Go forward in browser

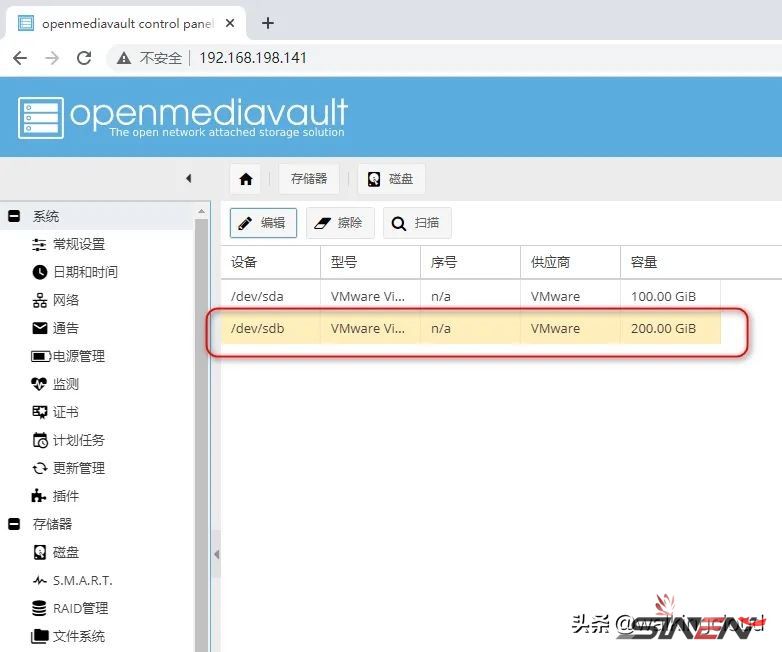click(52, 58)
